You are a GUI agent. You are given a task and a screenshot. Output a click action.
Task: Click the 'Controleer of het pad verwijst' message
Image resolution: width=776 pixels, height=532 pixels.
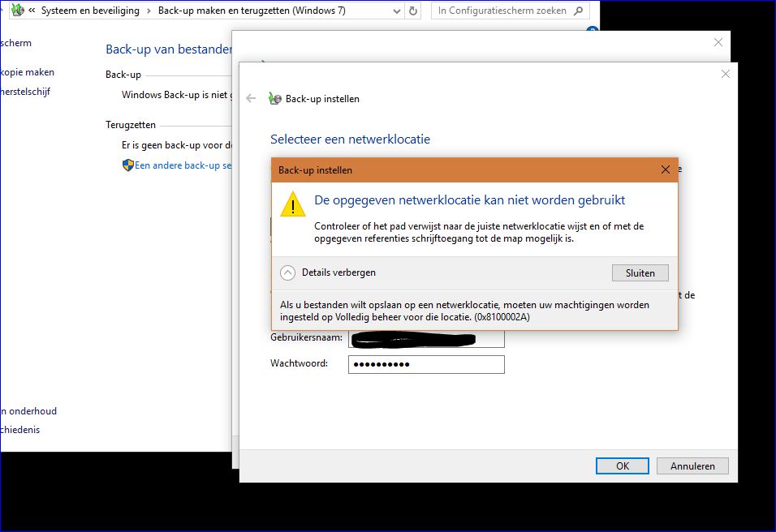click(x=479, y=233)
